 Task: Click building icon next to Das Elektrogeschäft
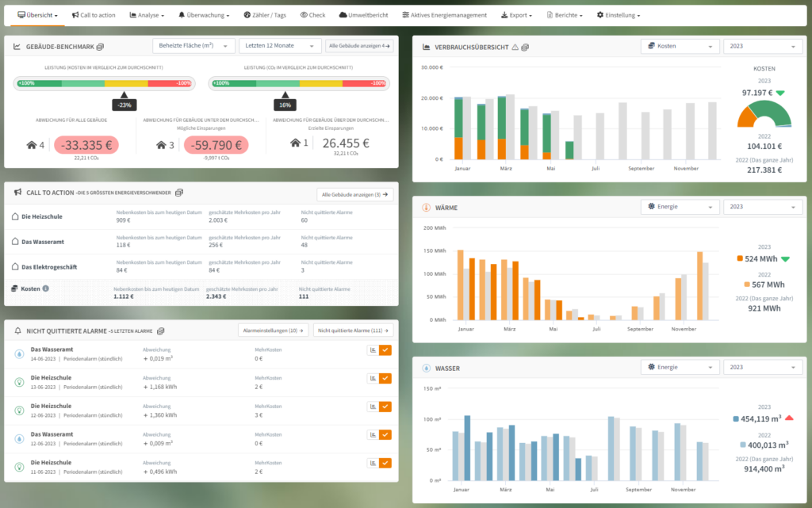click(15, 267)
